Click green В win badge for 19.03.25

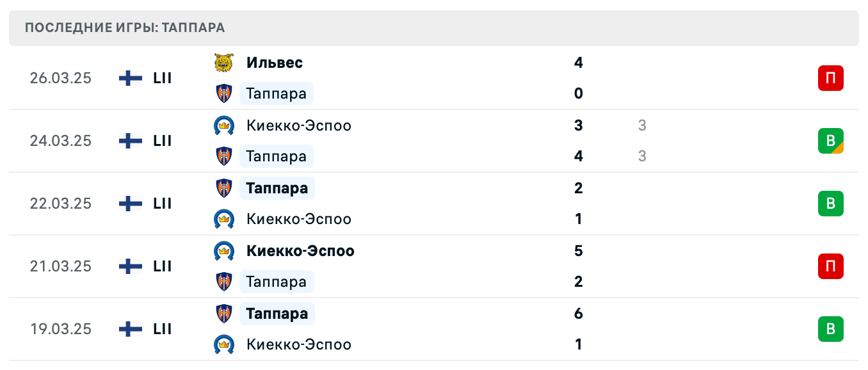(830, 329)
